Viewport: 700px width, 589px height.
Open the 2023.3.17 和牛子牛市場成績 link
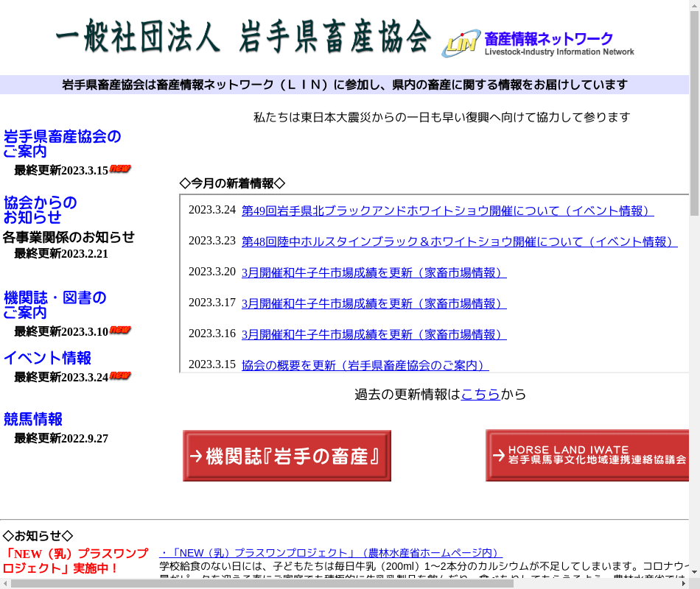tap(374, 303)
